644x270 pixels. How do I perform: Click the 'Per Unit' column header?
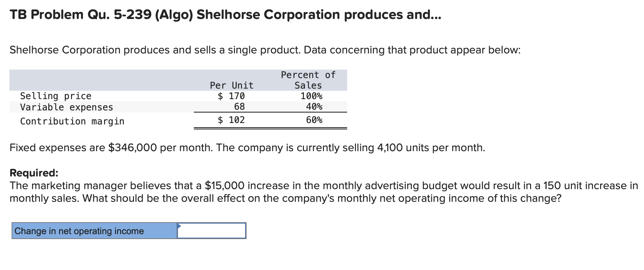coord(231,85)
